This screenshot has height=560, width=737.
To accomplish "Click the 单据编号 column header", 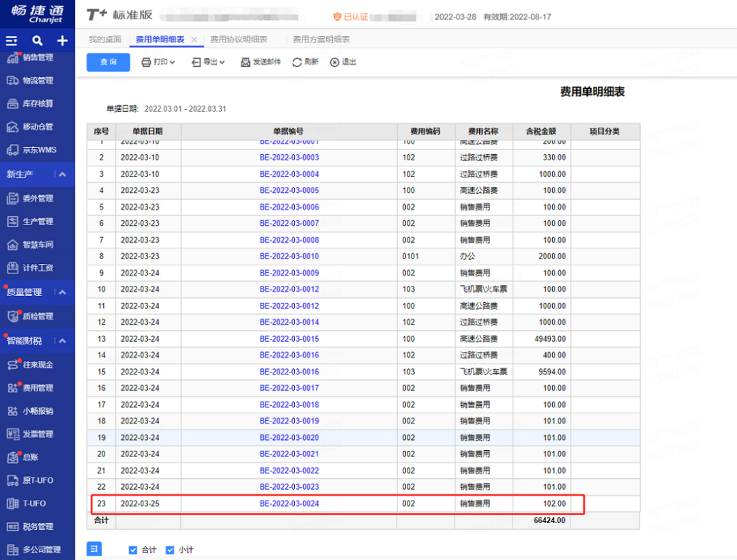I will (289, 132).
